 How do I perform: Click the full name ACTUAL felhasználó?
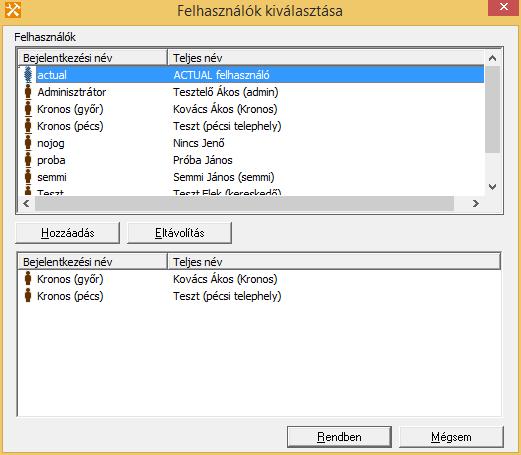click(x=222, y=75)
